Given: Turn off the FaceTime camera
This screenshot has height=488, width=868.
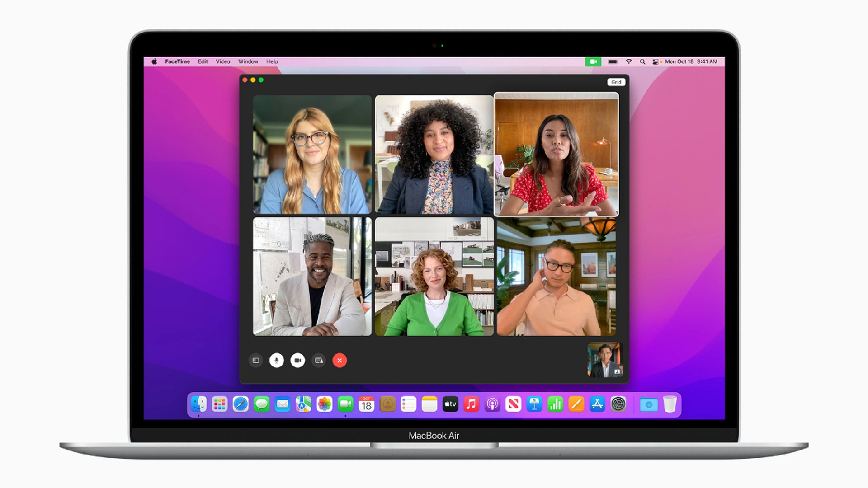Looking at the screenshot, I should (x=297, y=361).
